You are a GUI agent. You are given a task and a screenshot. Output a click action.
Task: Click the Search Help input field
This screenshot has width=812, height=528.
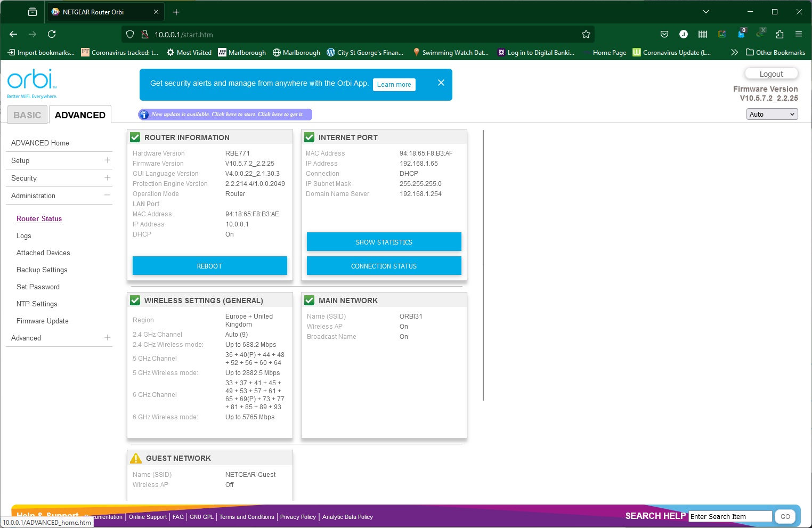(729, 516)
